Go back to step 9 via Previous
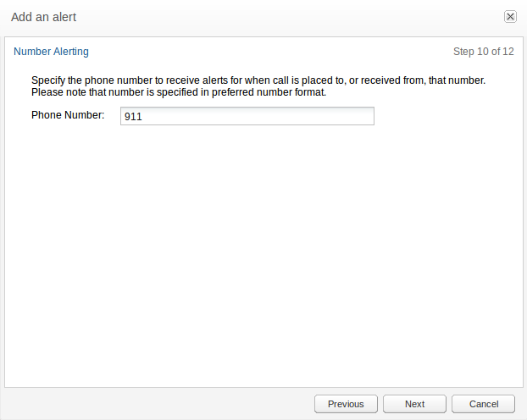The width and height of the screenshot is (527, 420). point(346,404)
